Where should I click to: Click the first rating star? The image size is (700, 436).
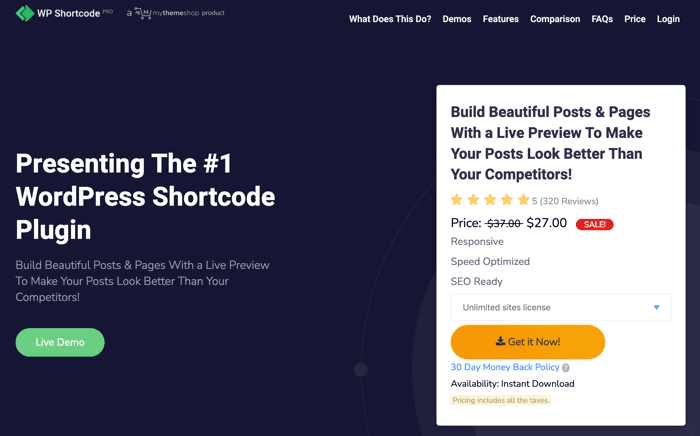coord(457,199)
